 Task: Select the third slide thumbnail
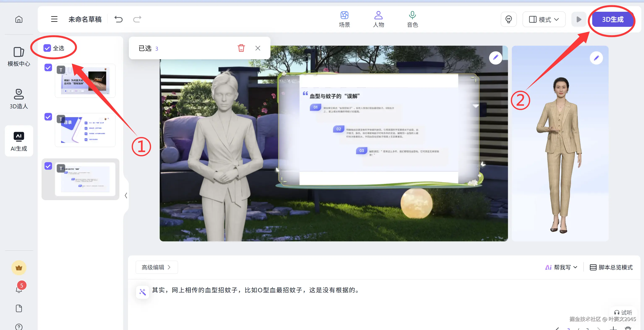[85, 179]
